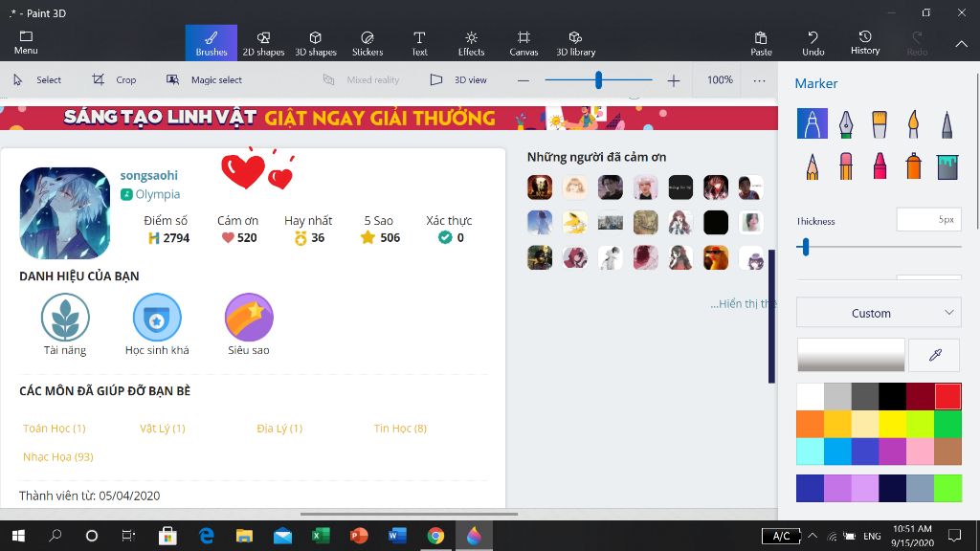Open the more options ellipsis menu
The width and height of the screenshot is (980, 551).
click(x=759, y=80)
